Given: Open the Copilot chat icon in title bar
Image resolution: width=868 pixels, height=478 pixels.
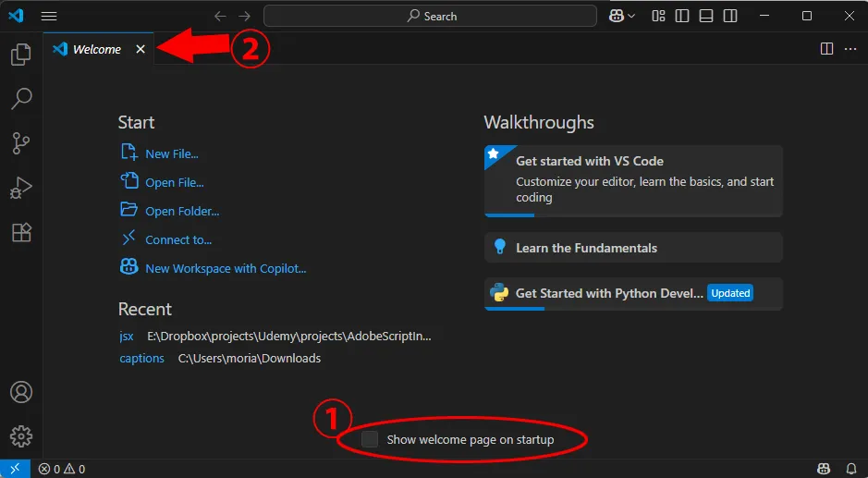Looking at the screenshot, I should [617, 16].
